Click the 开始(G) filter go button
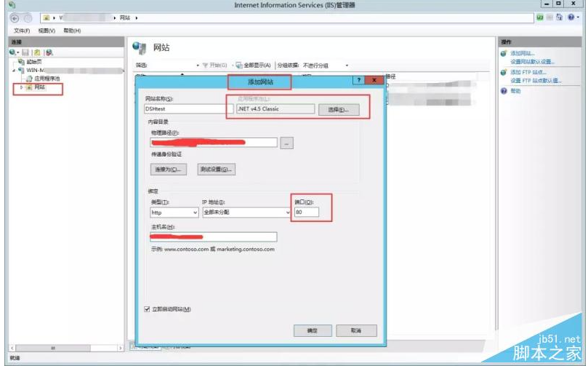This screenshot has width=588, height=366. (x=215, y=65)
